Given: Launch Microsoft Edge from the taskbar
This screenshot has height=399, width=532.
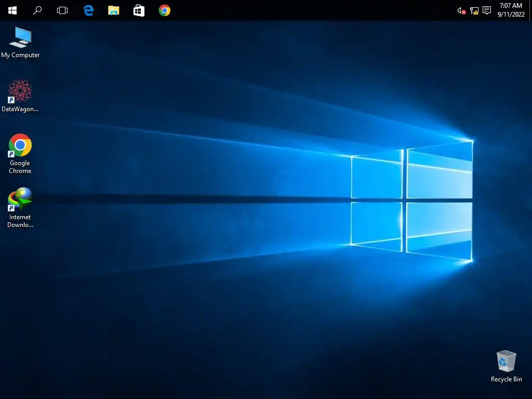Looking at the screenshot, I should coord(88,10).
